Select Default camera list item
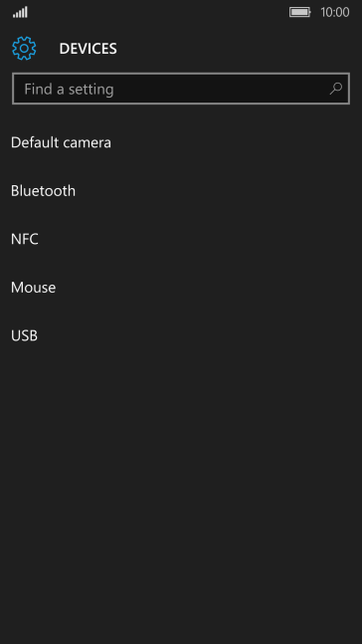 pos(181,143)
